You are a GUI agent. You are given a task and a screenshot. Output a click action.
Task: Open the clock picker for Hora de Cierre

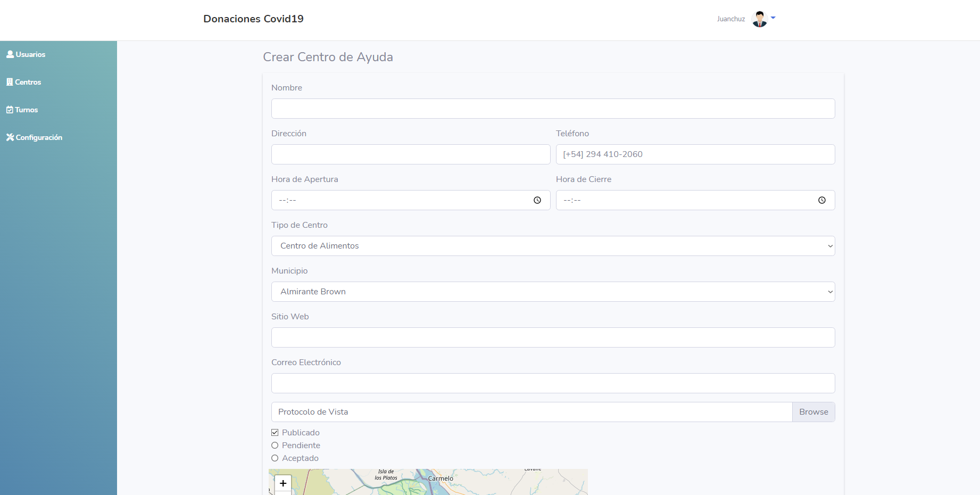822,200
